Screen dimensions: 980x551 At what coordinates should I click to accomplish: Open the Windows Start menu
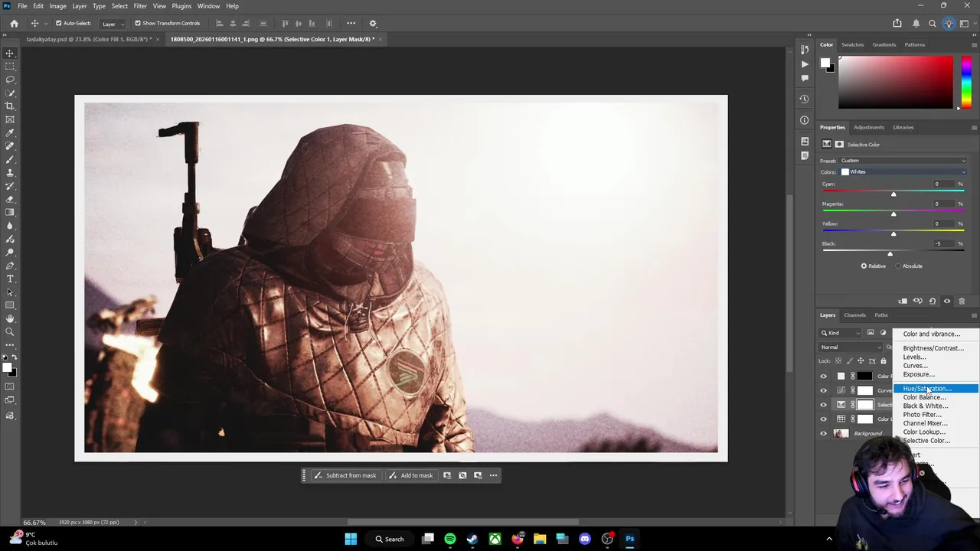click(351, 539)
